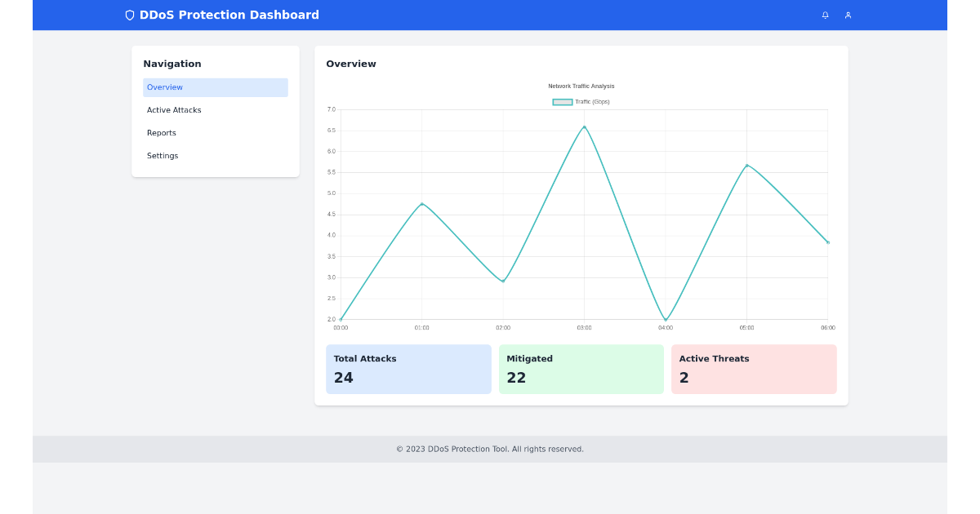This screenshot has height=514, width=980.
Task: Go to the Reports page
Action: tap(161, 132)
